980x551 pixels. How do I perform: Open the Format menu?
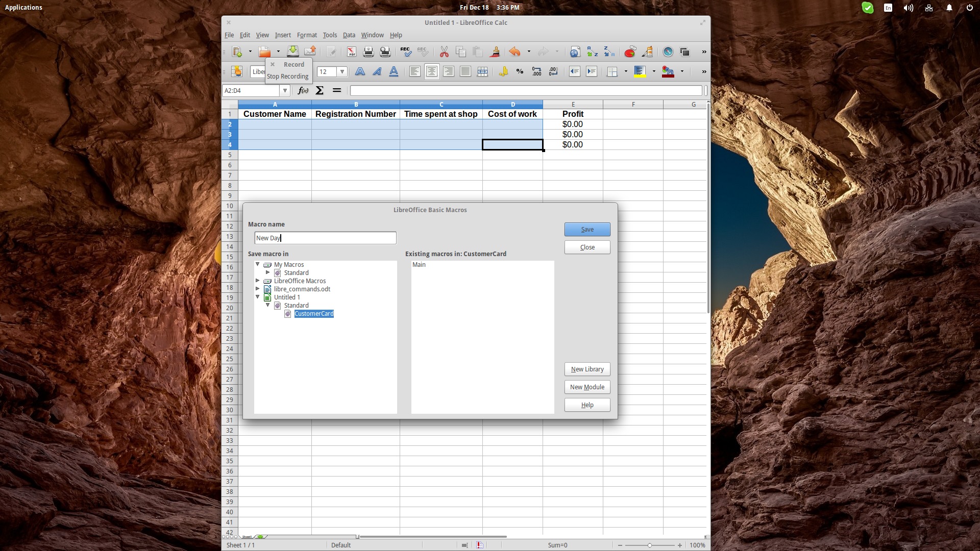(x=307, y=35)
